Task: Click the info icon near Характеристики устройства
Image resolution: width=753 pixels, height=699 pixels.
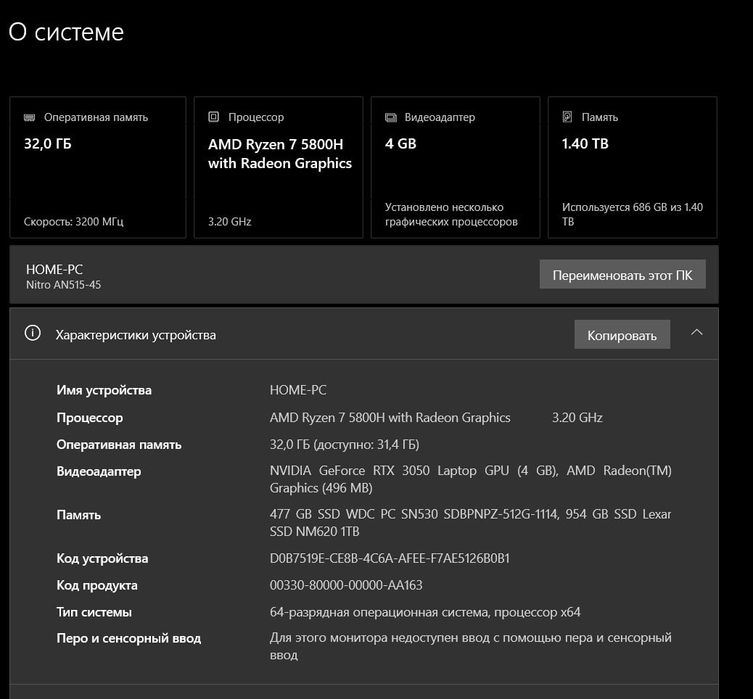Action: (33, 333)
